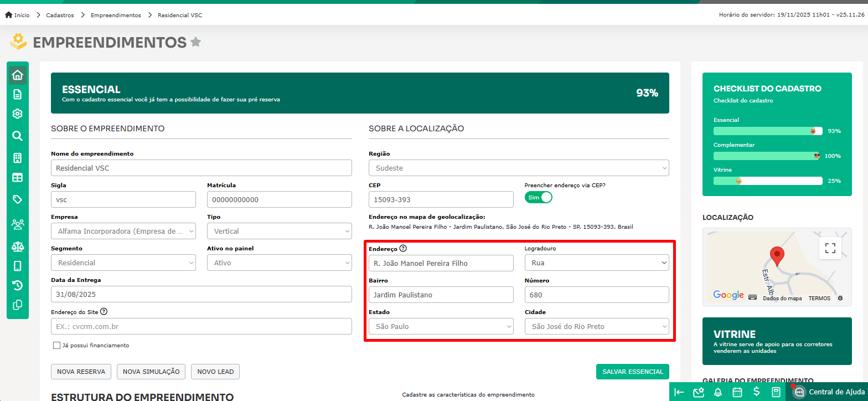Focus the Nome do empreendimento field
The height and width of the screenshot is (401, 868).
[201, 168]
